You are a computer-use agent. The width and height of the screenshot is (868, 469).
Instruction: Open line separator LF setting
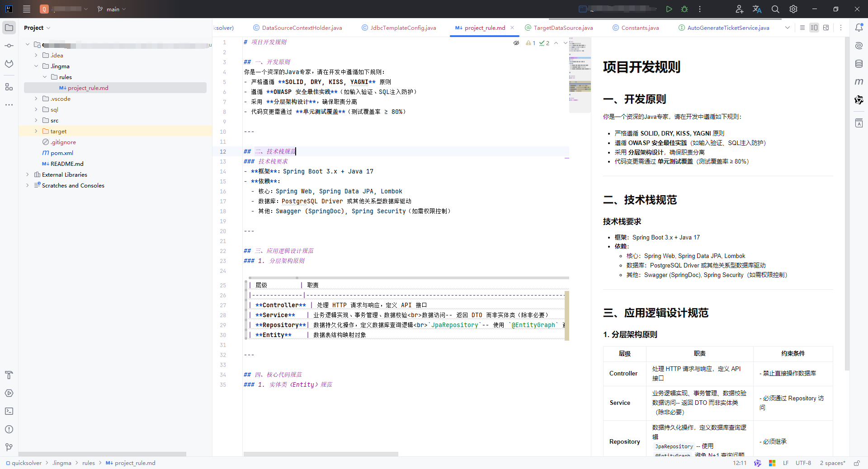click(x=786, y=463)
